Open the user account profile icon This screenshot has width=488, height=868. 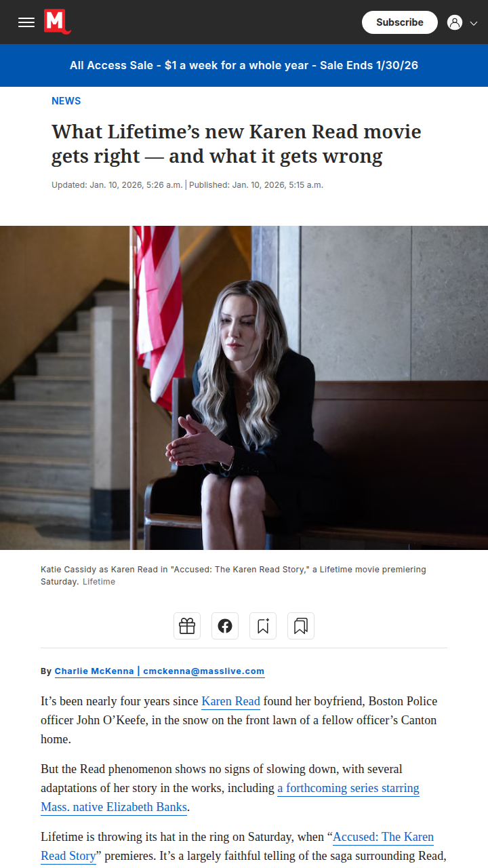pyautogui.click(x=455, y=22)
